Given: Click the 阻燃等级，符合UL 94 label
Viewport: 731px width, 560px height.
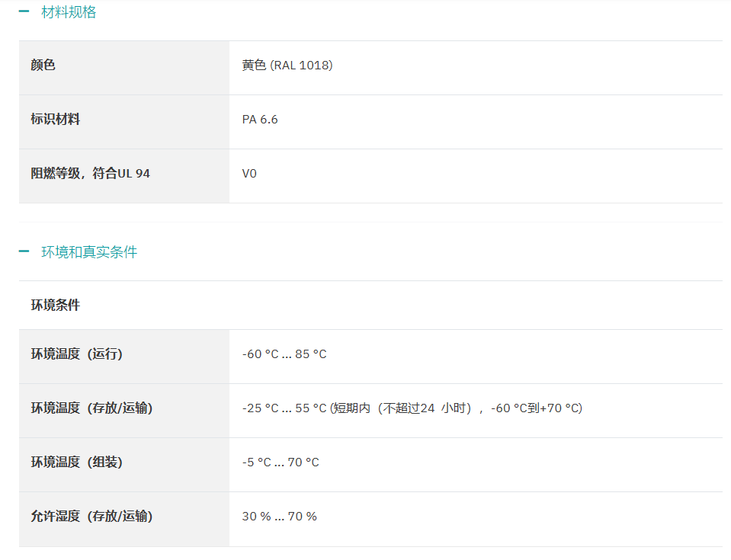Looking at the screenshot, I should pos(91,173).
